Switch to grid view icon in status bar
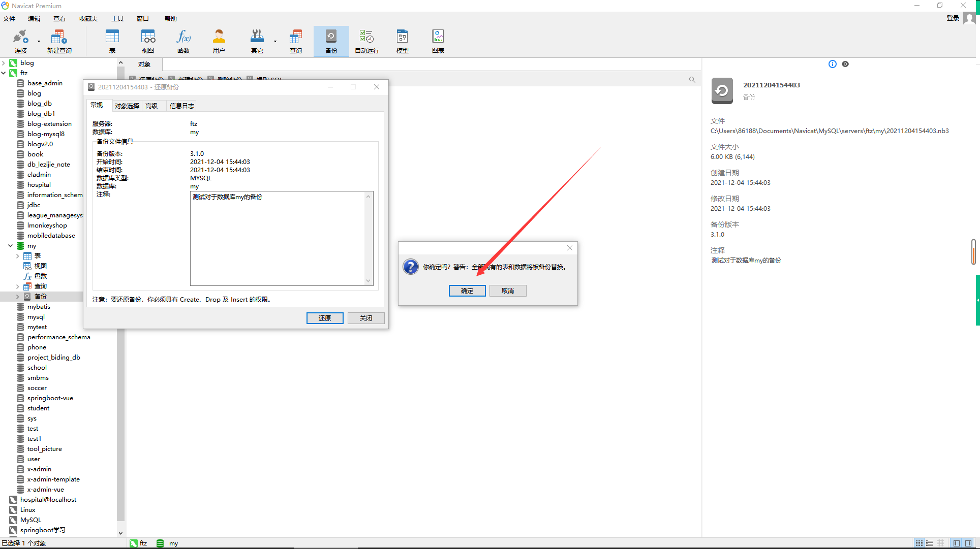The height and width of the screenshot is (549, 980). (x=919, y=543)
